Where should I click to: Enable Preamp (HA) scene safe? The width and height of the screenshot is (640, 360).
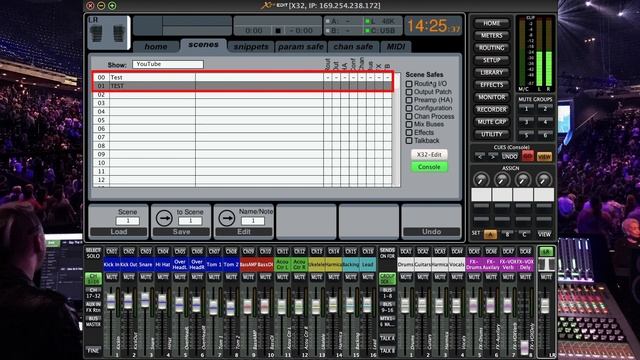coord(409,100)
